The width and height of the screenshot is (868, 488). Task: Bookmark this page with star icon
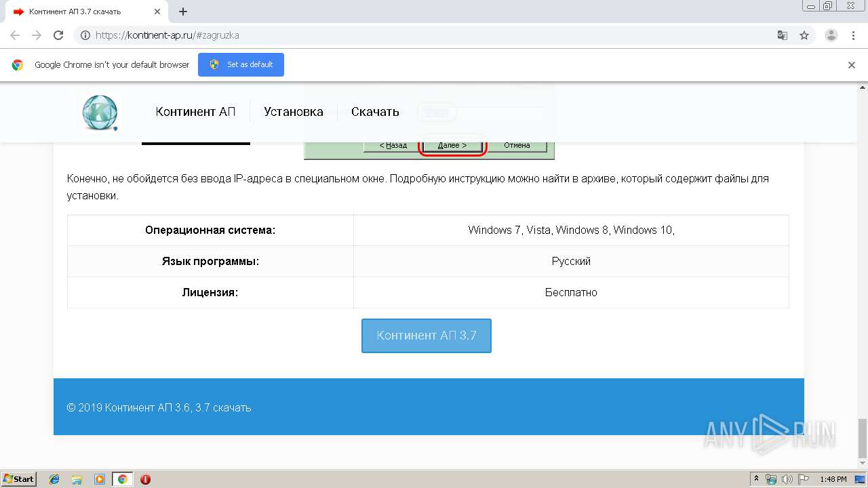[x=804, y=35]
